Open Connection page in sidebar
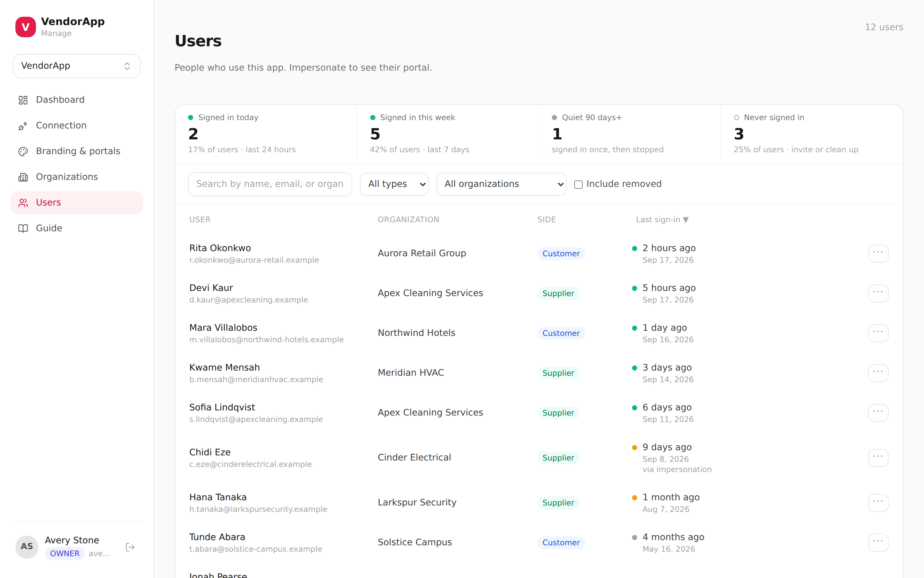The height and width of the screenshot is (578, 924). point(76,125)
